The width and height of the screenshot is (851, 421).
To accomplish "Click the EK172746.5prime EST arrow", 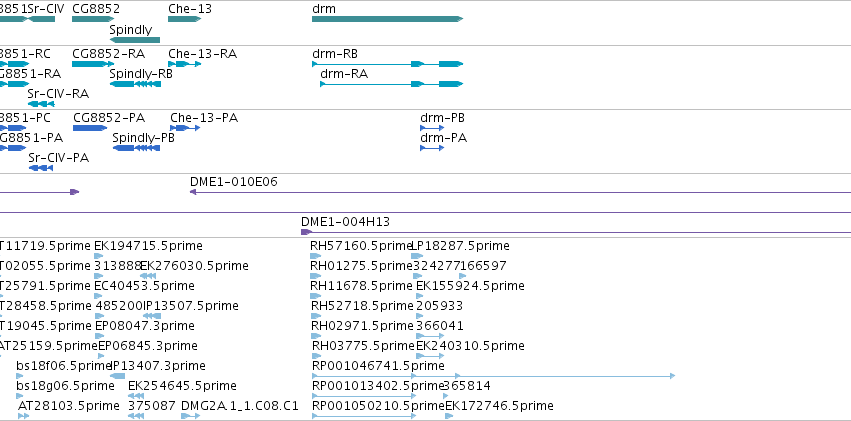I will (449, 416).
